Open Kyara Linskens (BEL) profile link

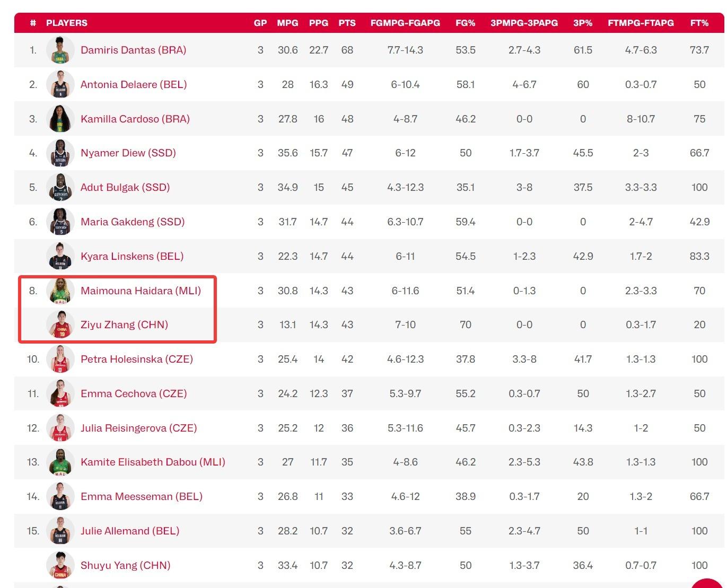(x=132, y=256)
